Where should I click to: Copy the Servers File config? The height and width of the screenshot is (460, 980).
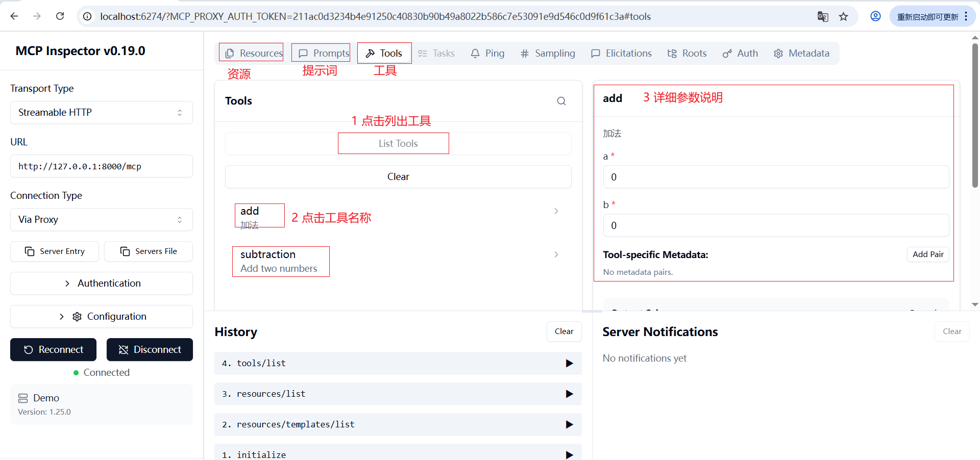point(149,251)
